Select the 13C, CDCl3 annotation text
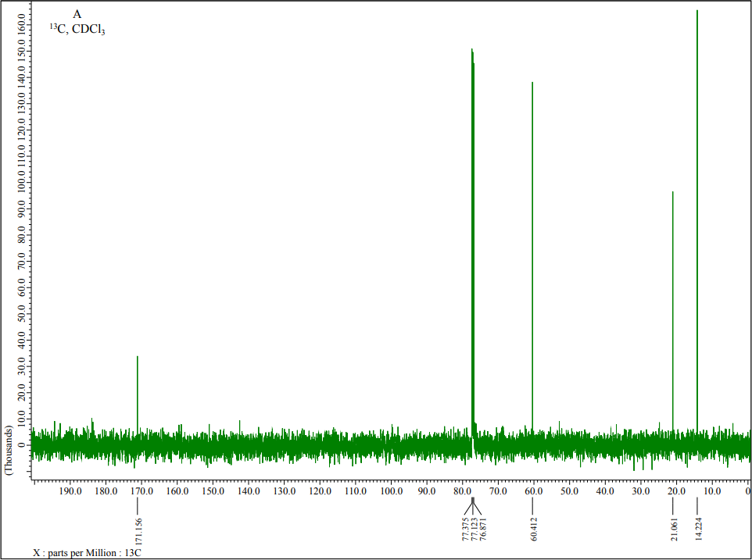The height and width of the screenshot is (560, 752). point(78,28)
